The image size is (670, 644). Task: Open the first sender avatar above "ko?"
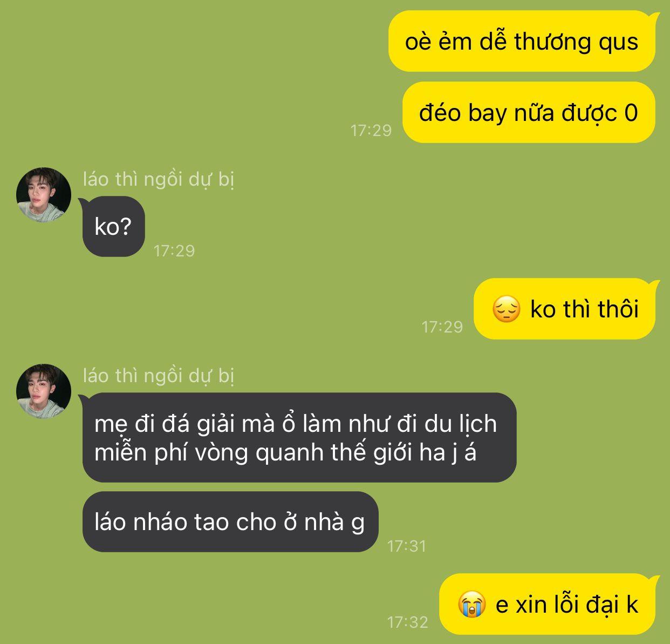pyautogui.click(x=44, y=194)
